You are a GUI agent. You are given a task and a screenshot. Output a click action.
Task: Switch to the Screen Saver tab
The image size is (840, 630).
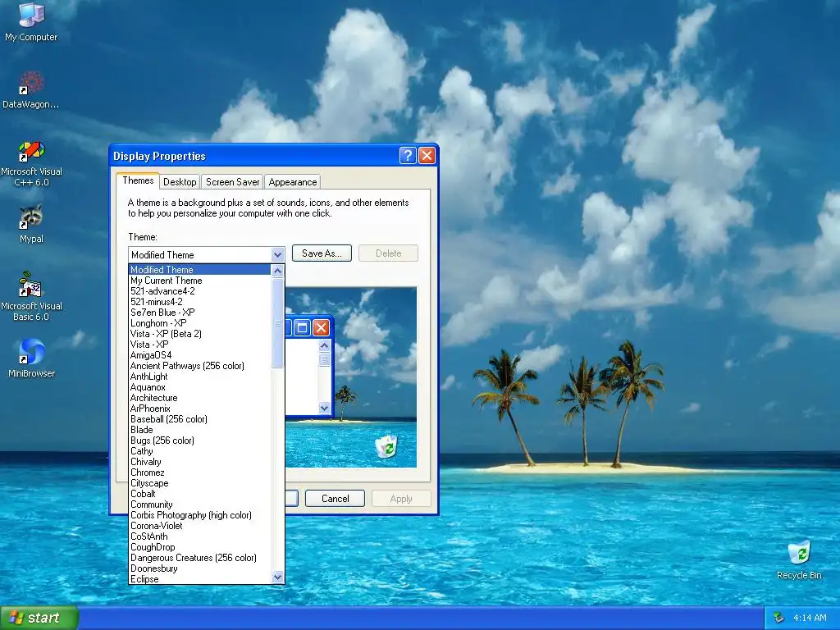point(232,182)
